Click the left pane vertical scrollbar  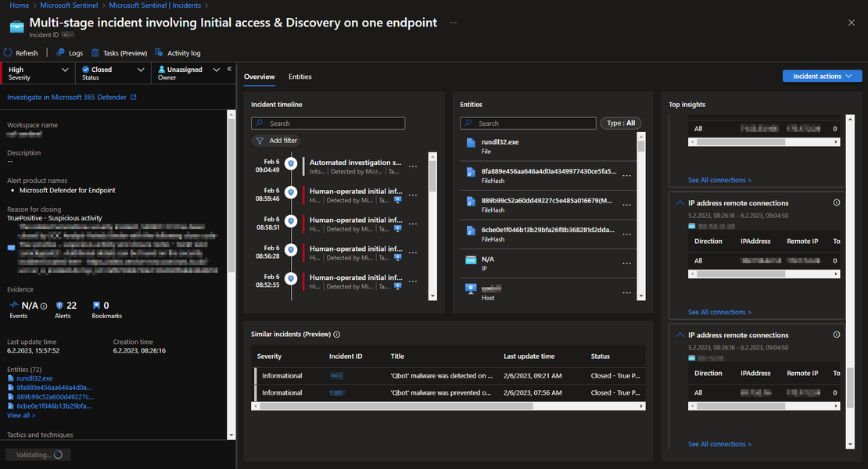pos(231,194)
